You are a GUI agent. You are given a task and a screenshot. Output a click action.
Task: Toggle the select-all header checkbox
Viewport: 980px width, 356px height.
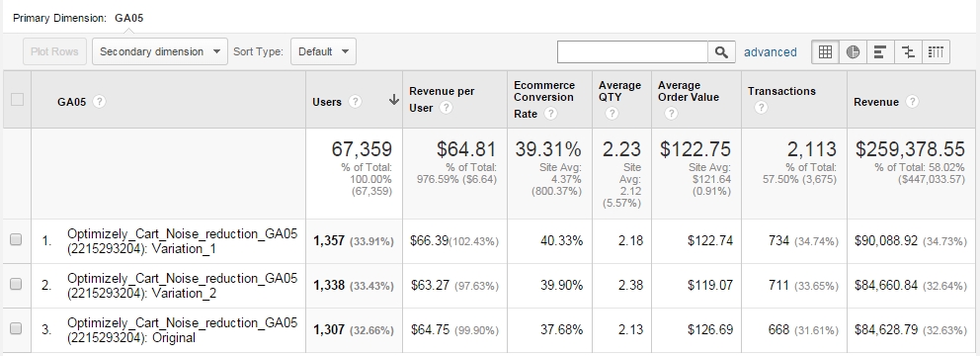point(18,99)
